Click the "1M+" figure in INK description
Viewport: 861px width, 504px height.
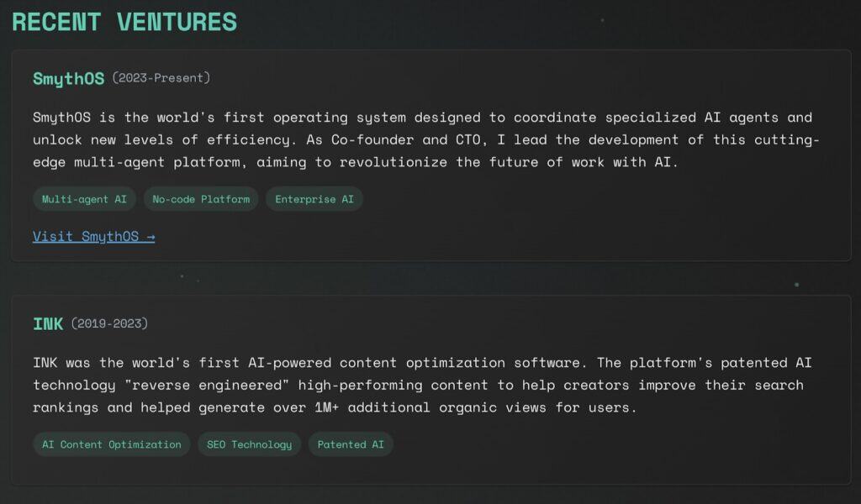coord(326,407)
